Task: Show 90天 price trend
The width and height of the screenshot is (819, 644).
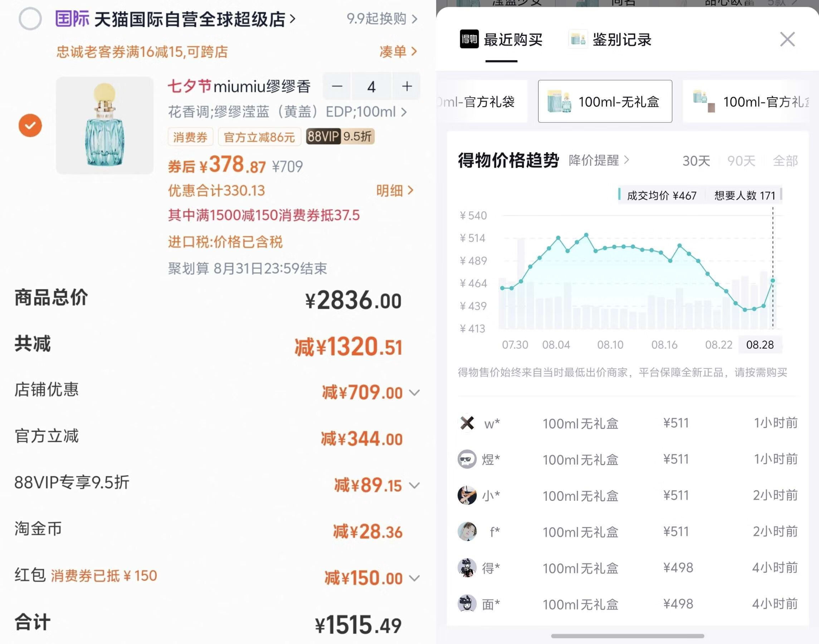Action: (x=741, y=161)
